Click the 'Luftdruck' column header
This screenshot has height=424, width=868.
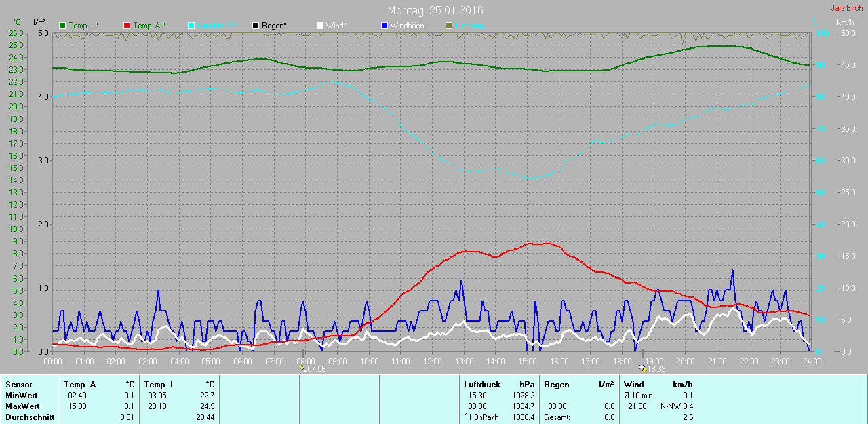click(481, 385)
